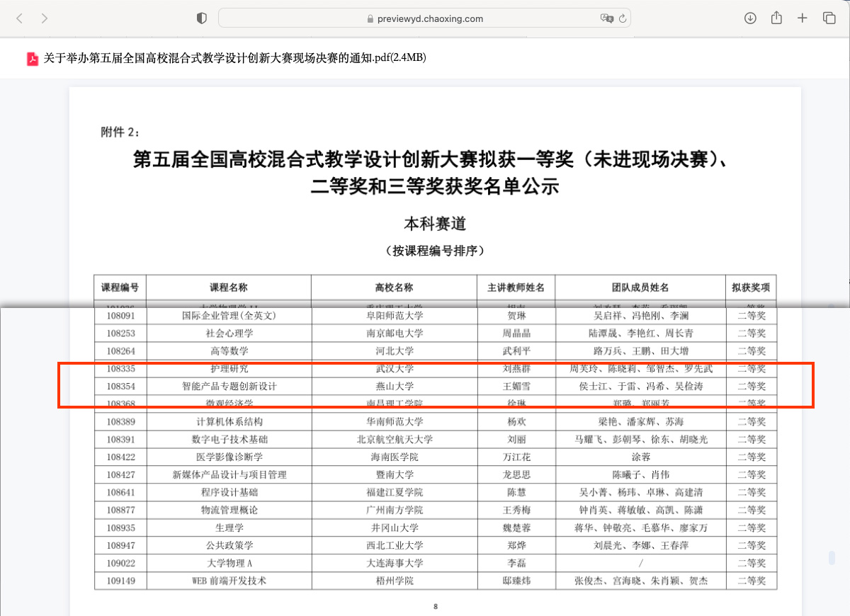850x616 pixels.
Task: Click course number 108354 in table
Action: (x=120, y=387)
